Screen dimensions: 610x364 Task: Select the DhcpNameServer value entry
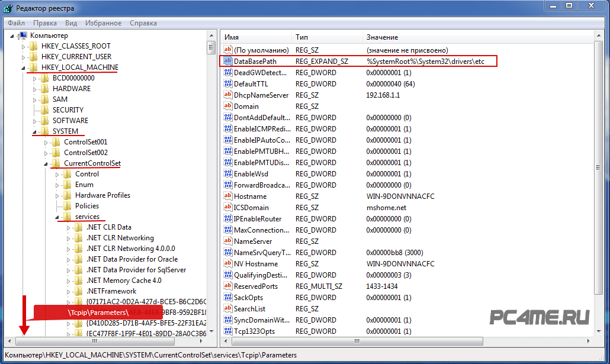(x=261, y=95)
